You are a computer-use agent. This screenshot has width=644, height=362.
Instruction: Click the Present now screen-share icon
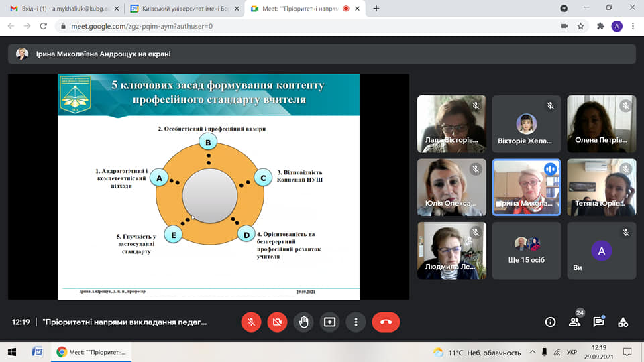[x=329, y=322]
